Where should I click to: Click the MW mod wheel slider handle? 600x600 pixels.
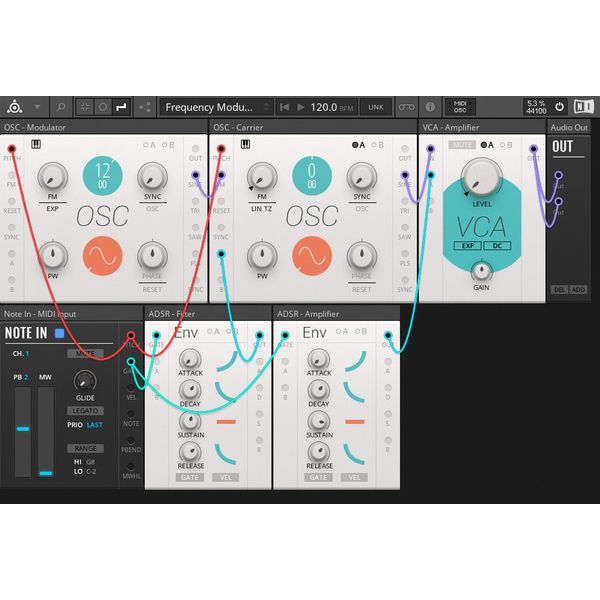point(46,473)
